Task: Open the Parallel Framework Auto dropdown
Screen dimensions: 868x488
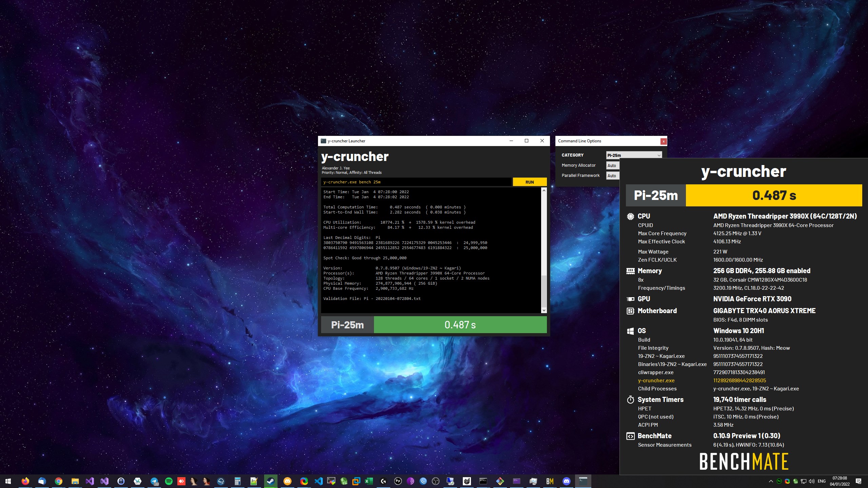Action: [613, 176]
